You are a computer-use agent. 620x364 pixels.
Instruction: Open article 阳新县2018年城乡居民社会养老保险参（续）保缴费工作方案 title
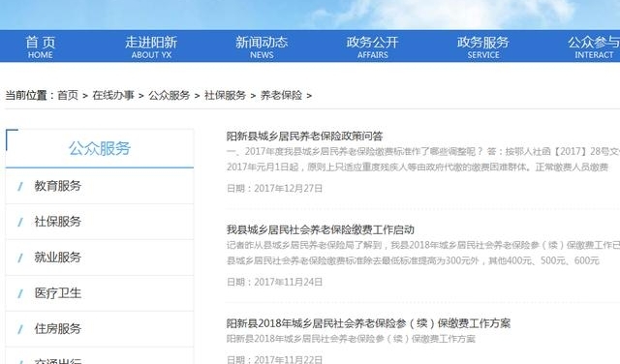(x=368, y=323)
